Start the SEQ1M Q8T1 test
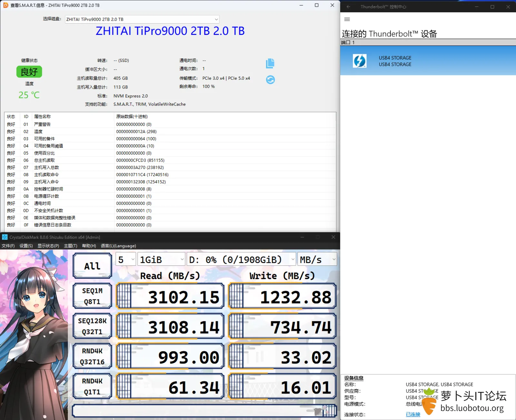The width and height of the screenshot is (516, 420). 92,296
